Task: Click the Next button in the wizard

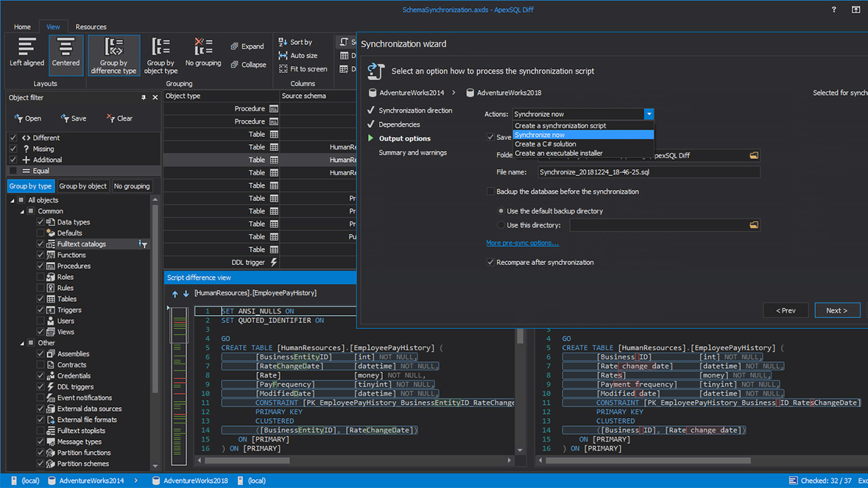Action: [837, 310]
